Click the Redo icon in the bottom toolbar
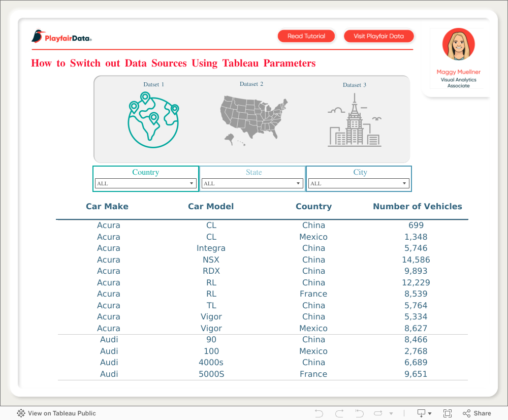The image size is (508, 420). click(x=339, y=413)
